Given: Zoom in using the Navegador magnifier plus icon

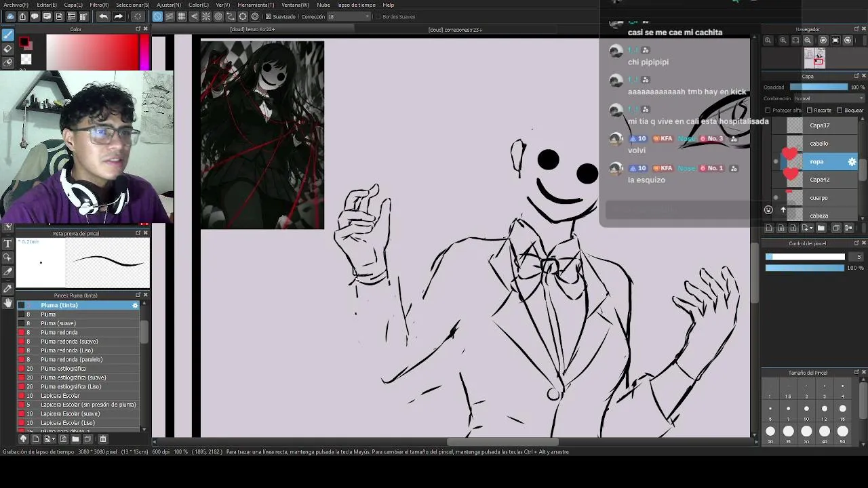Looking at the screenshot, I should [783, 41].
